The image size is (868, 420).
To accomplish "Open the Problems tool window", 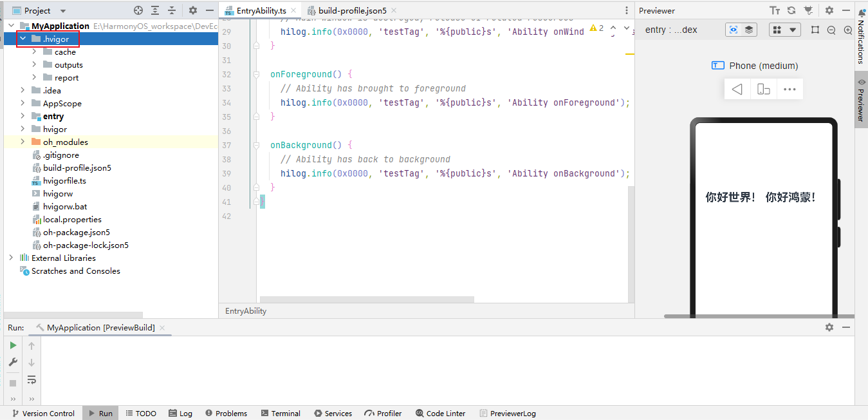I will click(226, 414).
